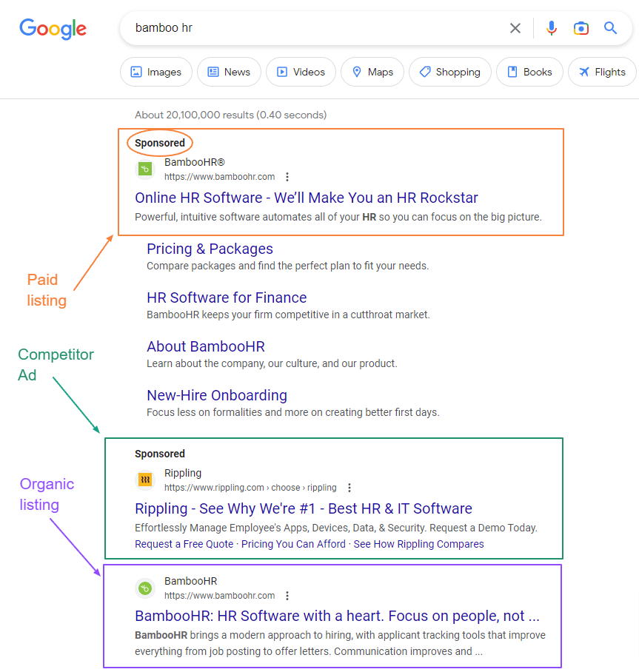Viewport: 639px width, 672px height.
Task: Open three-dot menu beside organic BambooHR URL
Action: pyautogui.click(x=287, y=596)
